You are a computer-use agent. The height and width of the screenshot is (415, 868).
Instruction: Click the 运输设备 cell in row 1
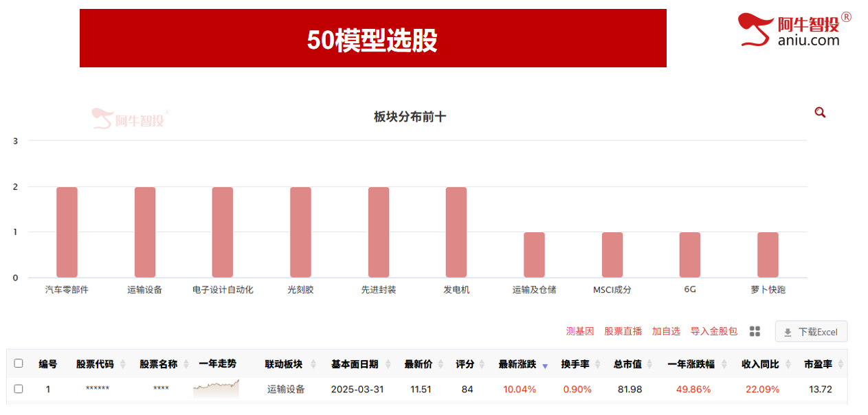click(286, 389)
